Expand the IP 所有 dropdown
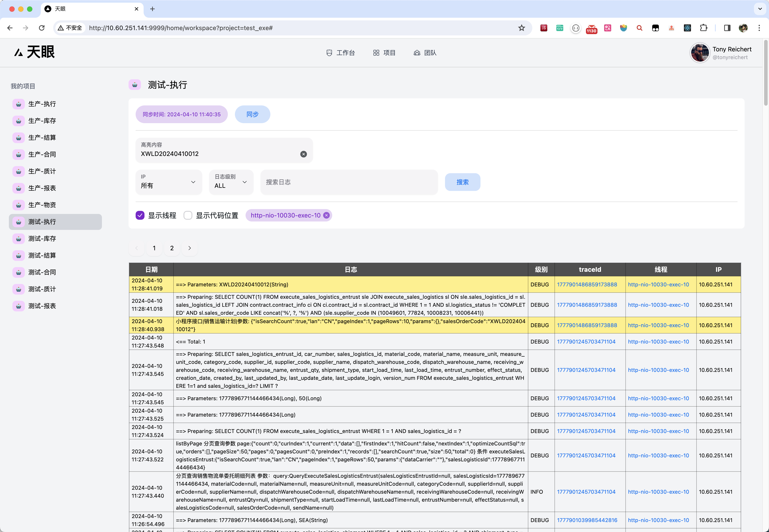 (x=169, y=182)
